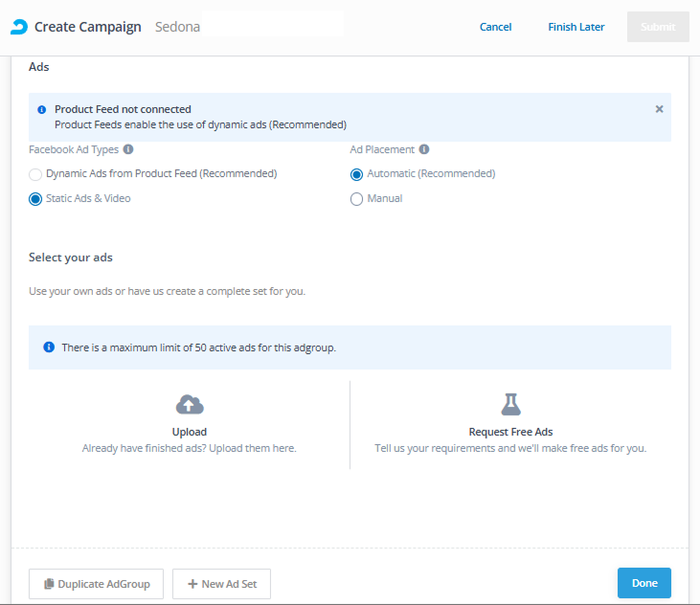Click the Submit button
This screenshot has height=605, width=700.
658,27
